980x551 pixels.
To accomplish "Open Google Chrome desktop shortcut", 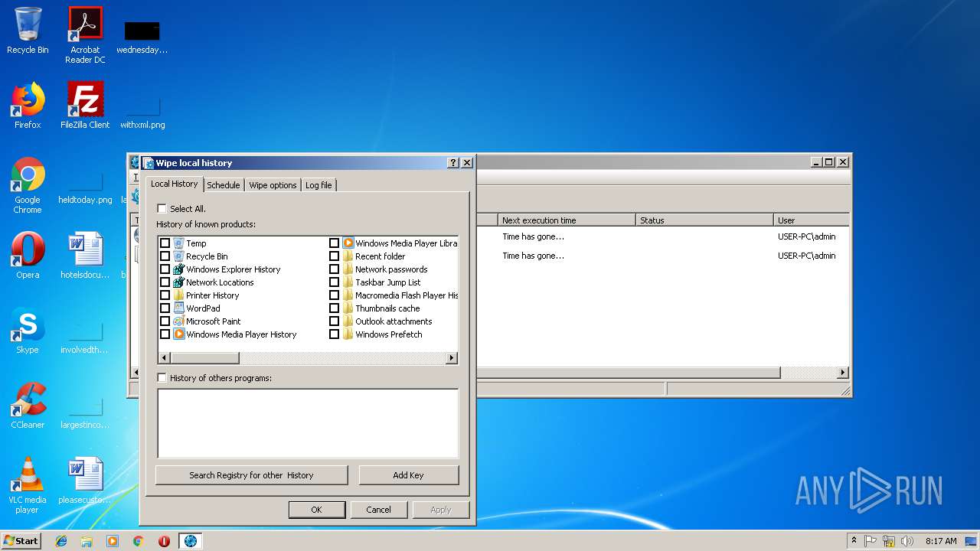I will click(28, 185).
